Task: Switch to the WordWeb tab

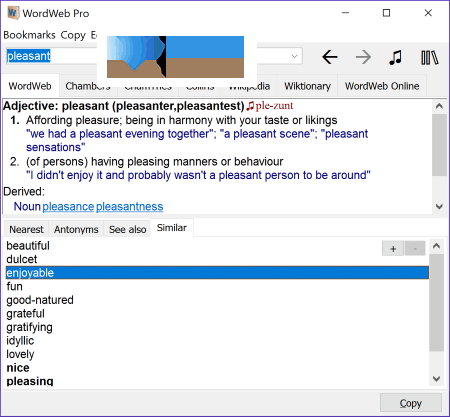Action: pos(30,86)
